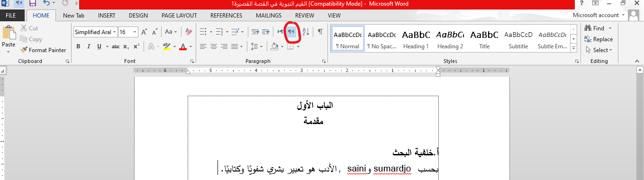Click the Numbering list icon

coord(219,32)
